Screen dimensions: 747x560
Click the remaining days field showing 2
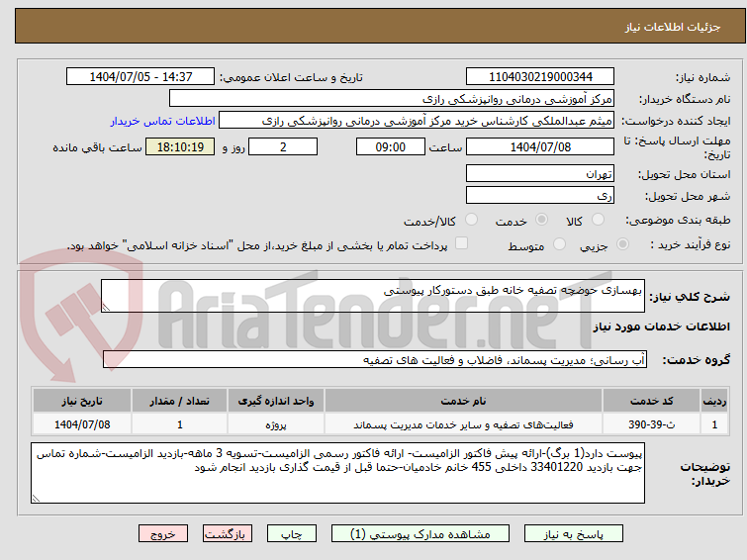283,146
